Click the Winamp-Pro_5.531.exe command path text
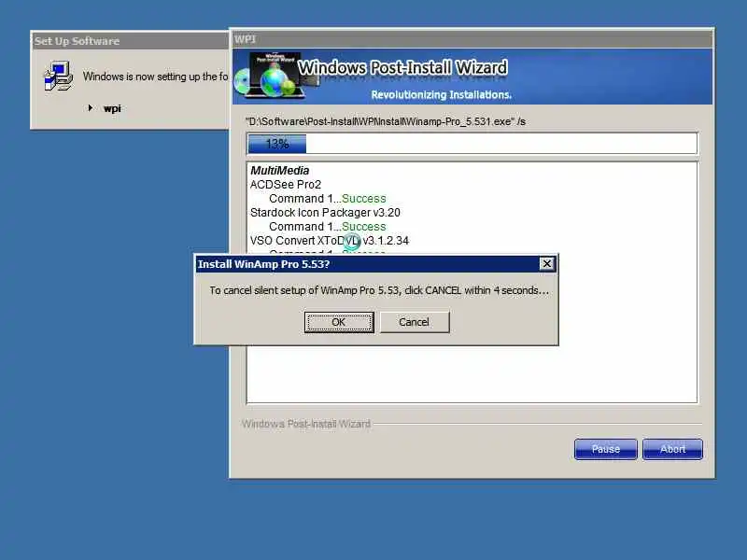 [x=385, y=121]
